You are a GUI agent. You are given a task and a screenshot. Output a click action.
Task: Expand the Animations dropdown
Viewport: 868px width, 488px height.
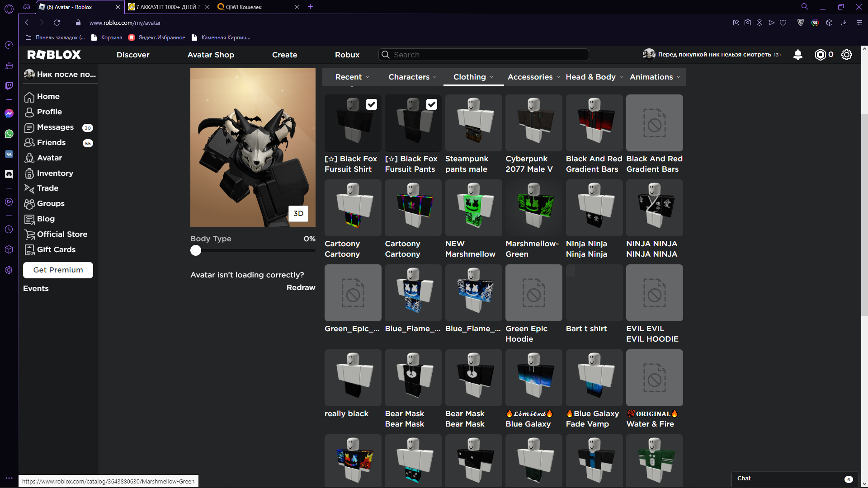pos(655,77)
